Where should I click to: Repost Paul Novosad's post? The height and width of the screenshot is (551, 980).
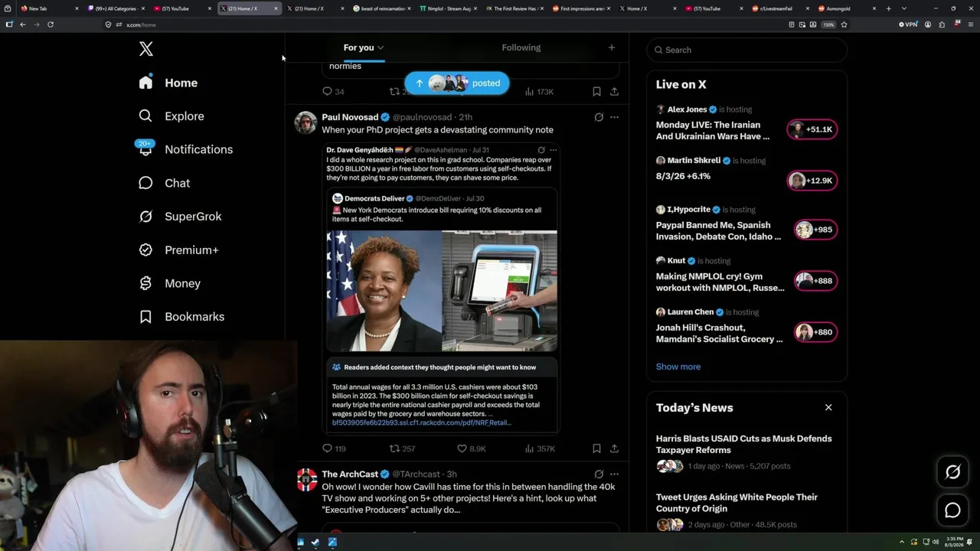pyautogui.click(x=402, y=448)
